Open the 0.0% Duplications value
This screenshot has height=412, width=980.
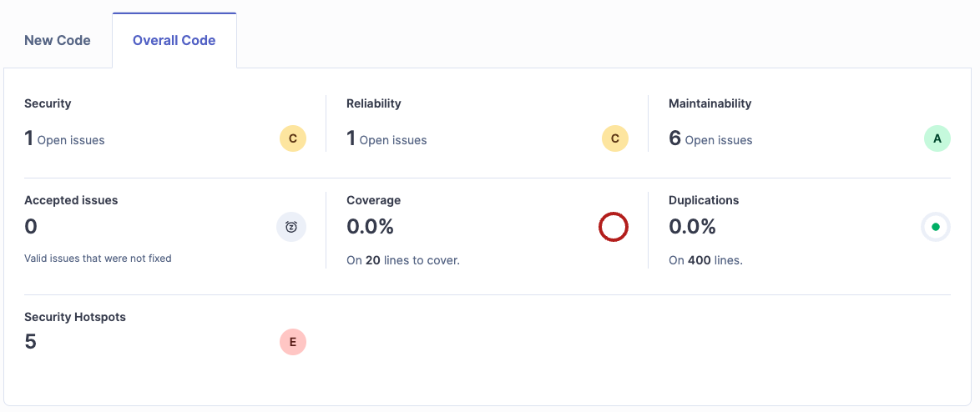tap(692, 227)
